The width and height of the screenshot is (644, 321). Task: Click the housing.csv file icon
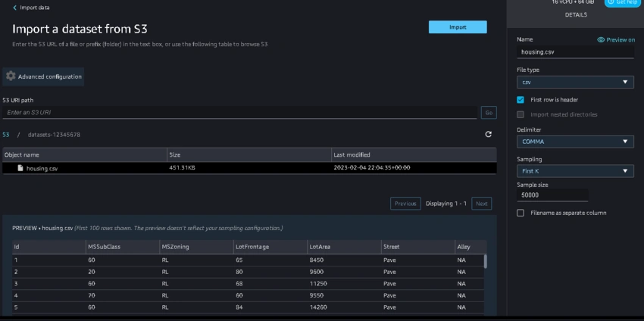20,168
